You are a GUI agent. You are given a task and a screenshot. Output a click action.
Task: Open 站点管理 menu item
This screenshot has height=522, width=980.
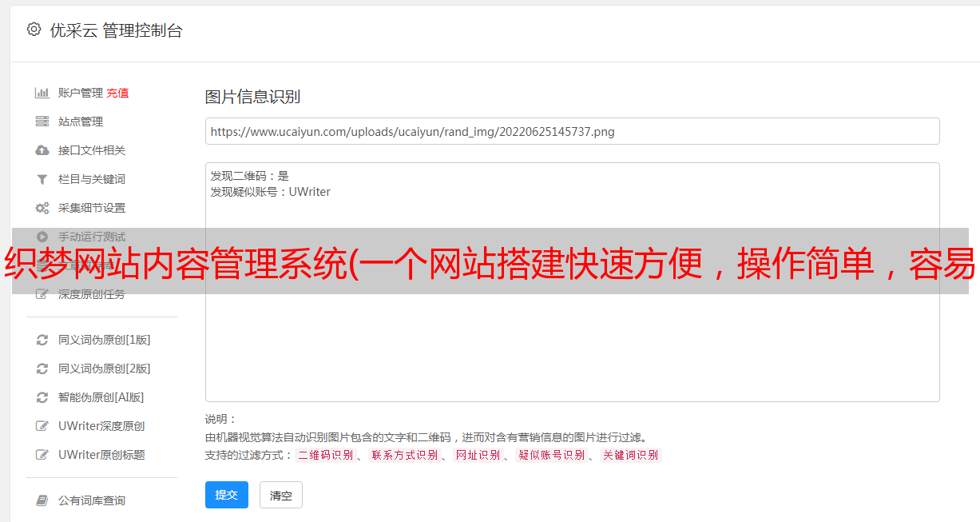[x=81, y=122]
